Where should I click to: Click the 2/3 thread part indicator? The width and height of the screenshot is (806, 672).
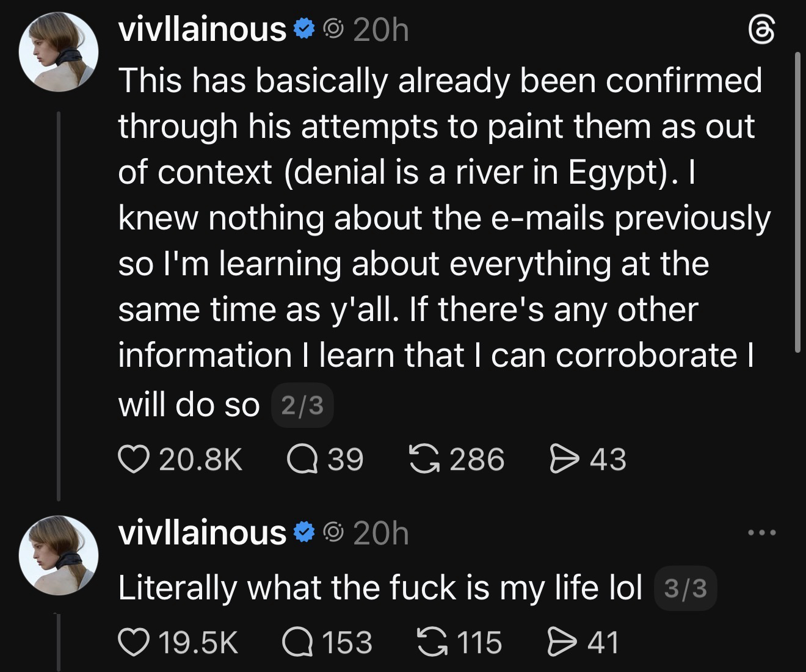pos(302,405)
